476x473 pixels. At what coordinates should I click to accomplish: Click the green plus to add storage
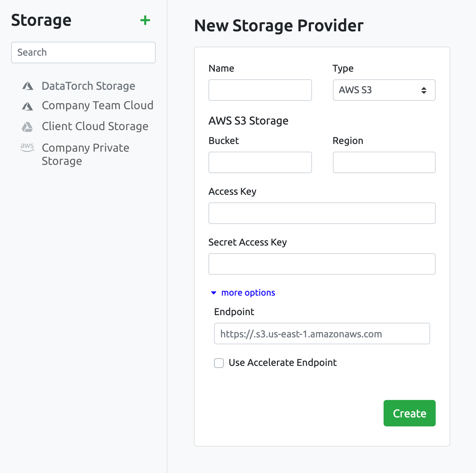145,21
